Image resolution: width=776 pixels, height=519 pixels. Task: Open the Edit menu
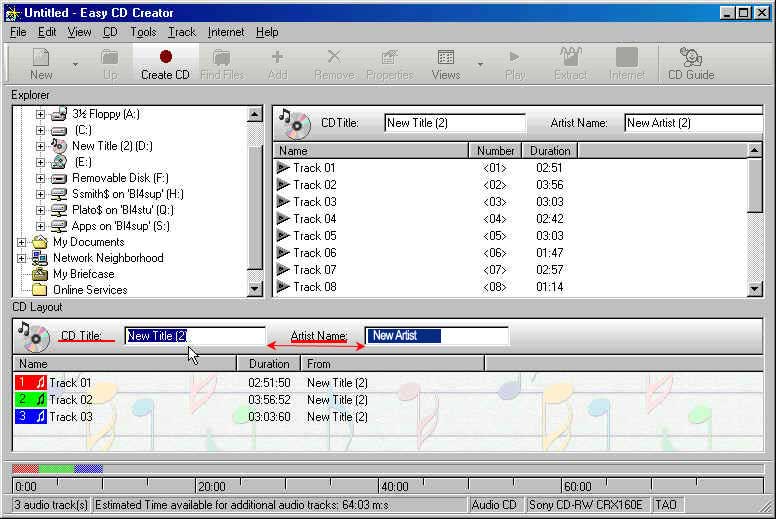point(47,32)
